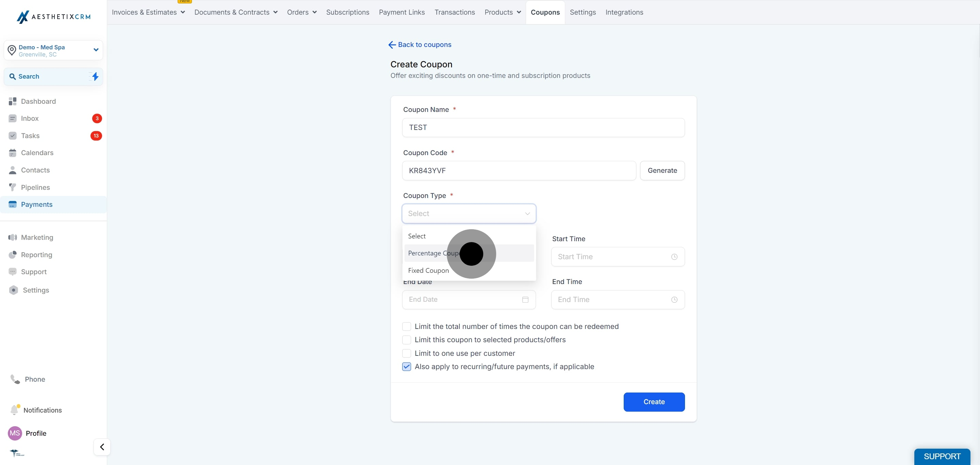Screen dimensions: 980x465
Task: Open the Subscriptions tab
Action: click(x=348, y=12)
